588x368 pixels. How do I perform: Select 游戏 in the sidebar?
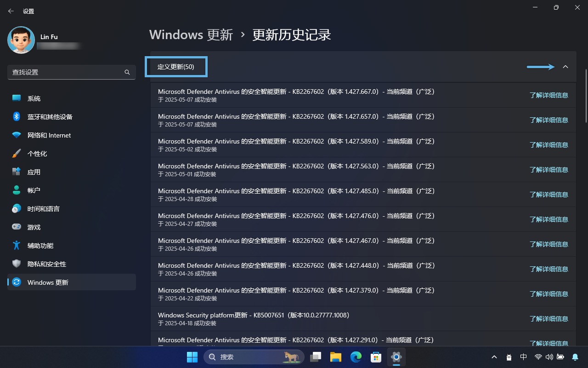[x=72, y=227]
